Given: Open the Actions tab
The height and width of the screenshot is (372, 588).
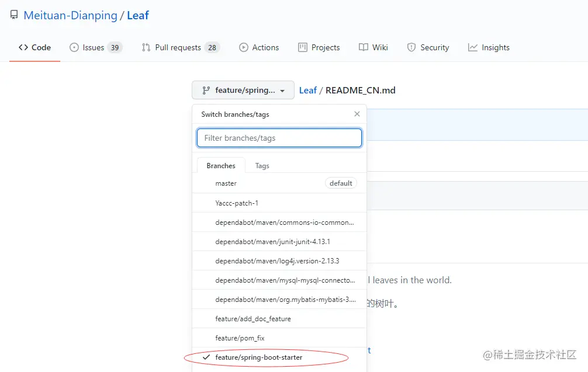Looking at the screenshot, I should [x=259, y=47].
